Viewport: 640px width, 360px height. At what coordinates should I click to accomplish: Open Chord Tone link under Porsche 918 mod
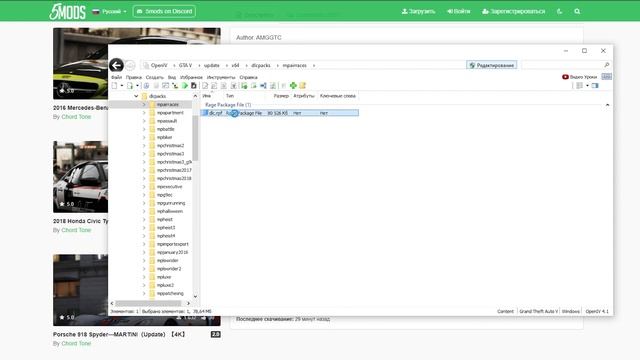click(76, 344)
